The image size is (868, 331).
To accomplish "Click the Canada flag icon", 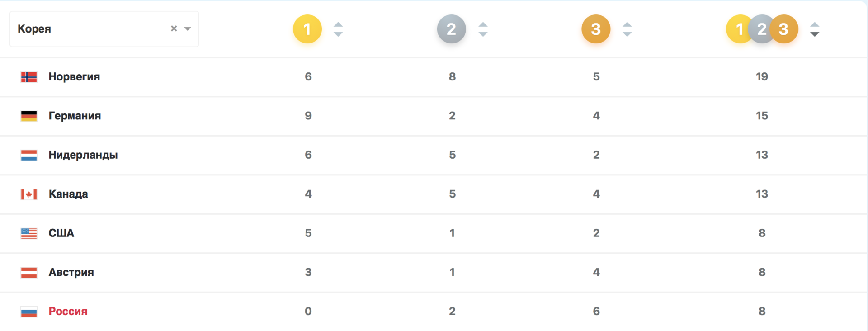I will tap(29, 194).
